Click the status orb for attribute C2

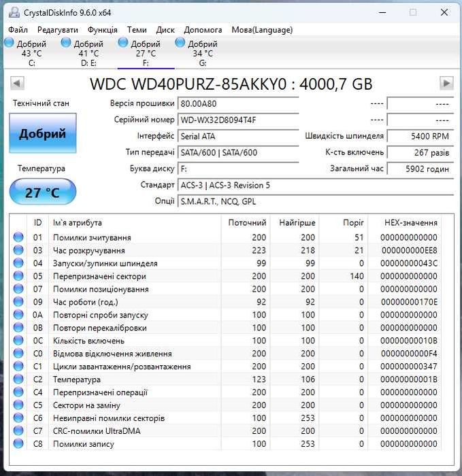tap(18, 379)
